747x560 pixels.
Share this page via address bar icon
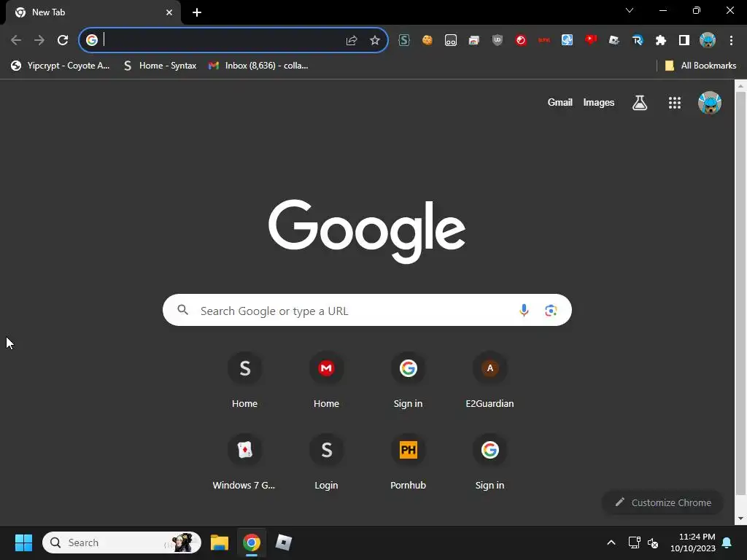click(x=352, y=41)
